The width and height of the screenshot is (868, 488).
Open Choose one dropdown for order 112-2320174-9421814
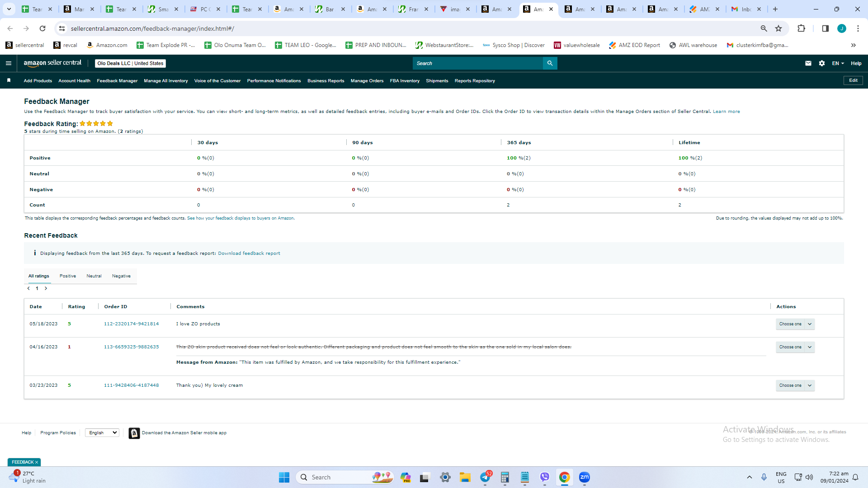(x=795, y=324)
